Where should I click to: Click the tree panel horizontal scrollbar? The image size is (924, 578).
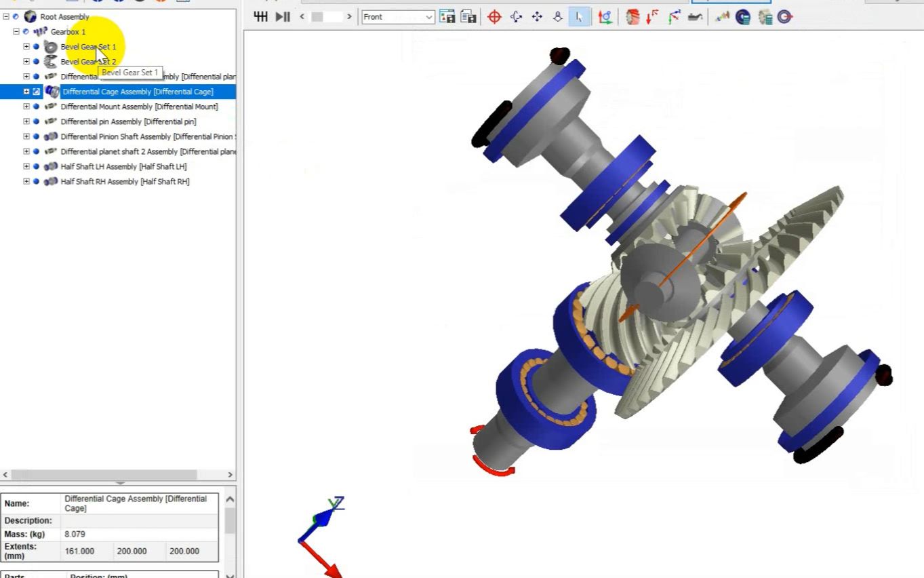click(x=104, y=475)
